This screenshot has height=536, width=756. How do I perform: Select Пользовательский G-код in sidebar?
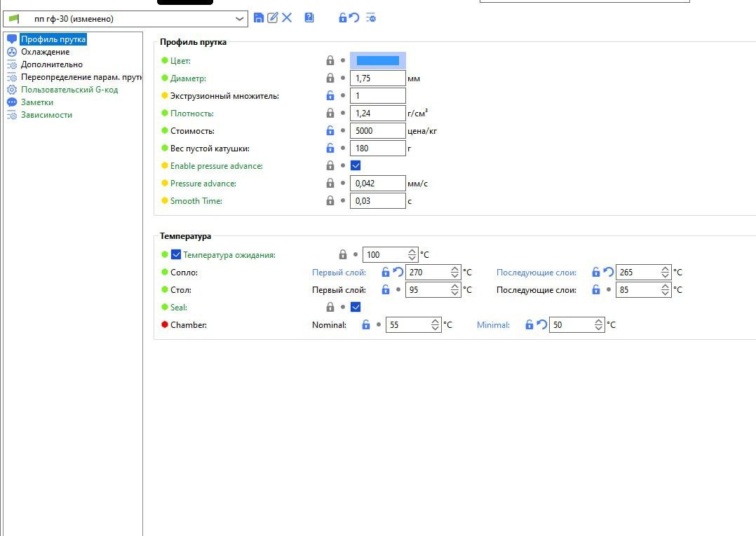(69, 90)
